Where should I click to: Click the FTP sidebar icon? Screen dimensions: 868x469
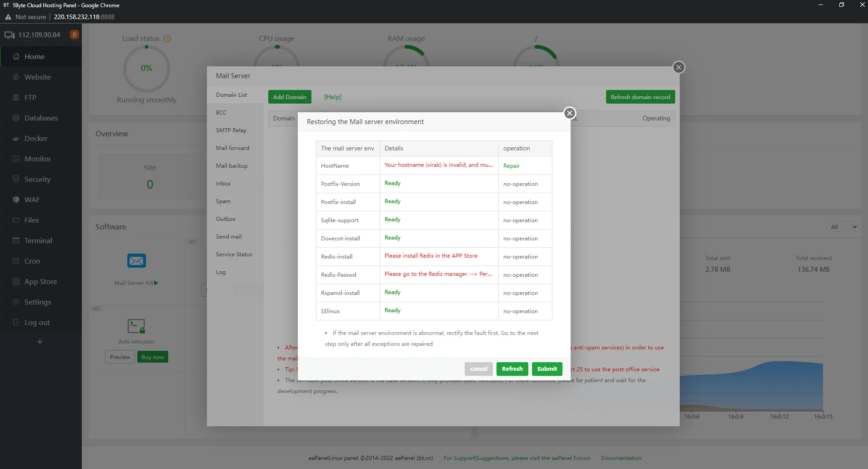coord(16,97)
